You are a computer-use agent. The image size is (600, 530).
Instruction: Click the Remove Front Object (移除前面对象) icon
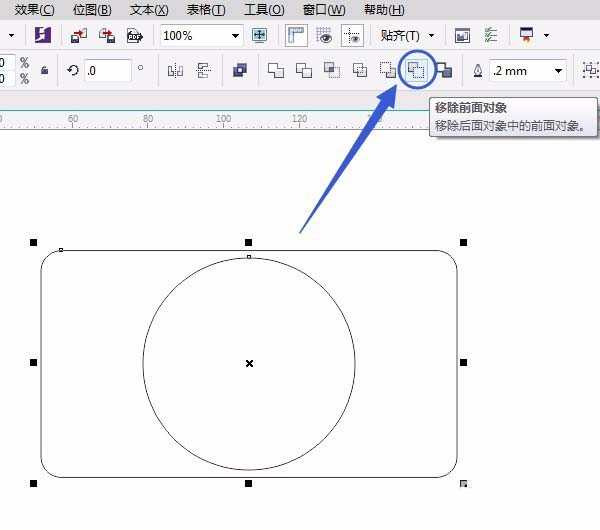click(416, 70)
